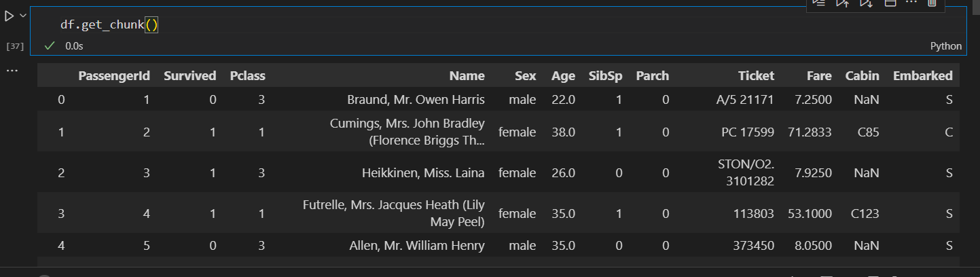Open More Actions ellipsis in cell toolbar

[911, 3]
